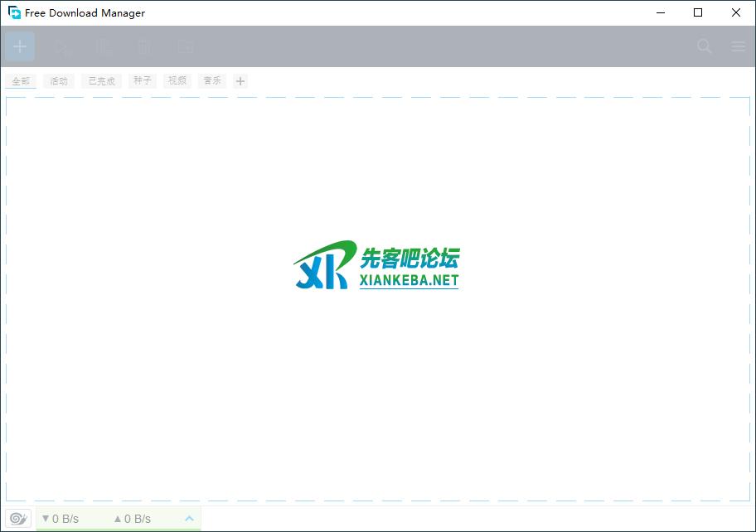Select the 种子 filter tab
Image resolution: width=756 pixels, height=532 pixels.
pyautogui.click(x=143, y=81)
